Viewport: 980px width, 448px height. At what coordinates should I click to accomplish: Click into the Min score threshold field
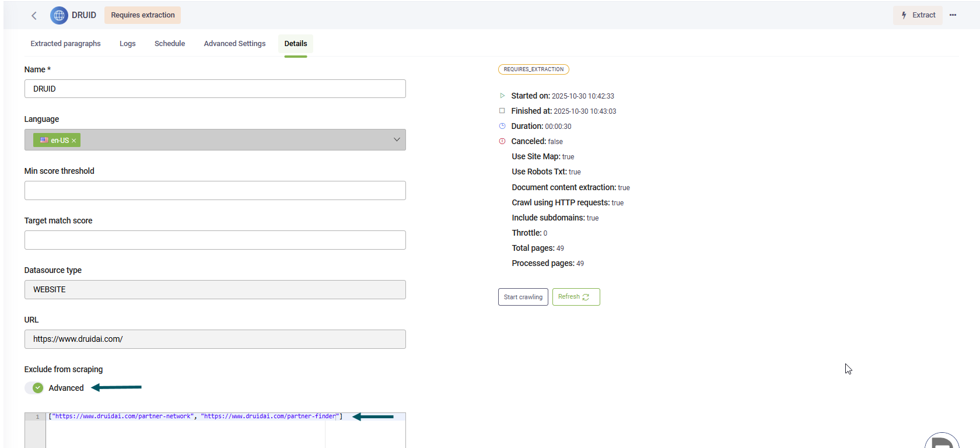tap(215, 191)
